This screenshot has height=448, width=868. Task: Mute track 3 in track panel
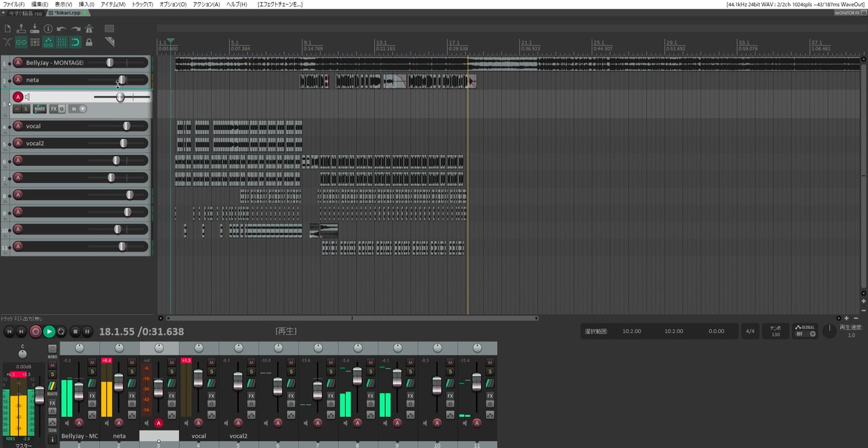pyautogui.click(x=18, y=108)
